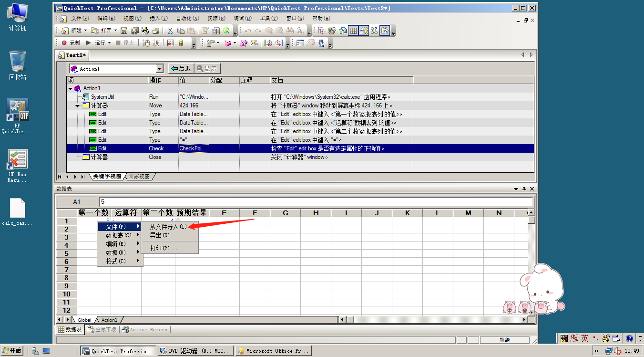Open the 新建 dropdown arrow
The height and width of the screenshot is (357, 644).
[85, 31]
